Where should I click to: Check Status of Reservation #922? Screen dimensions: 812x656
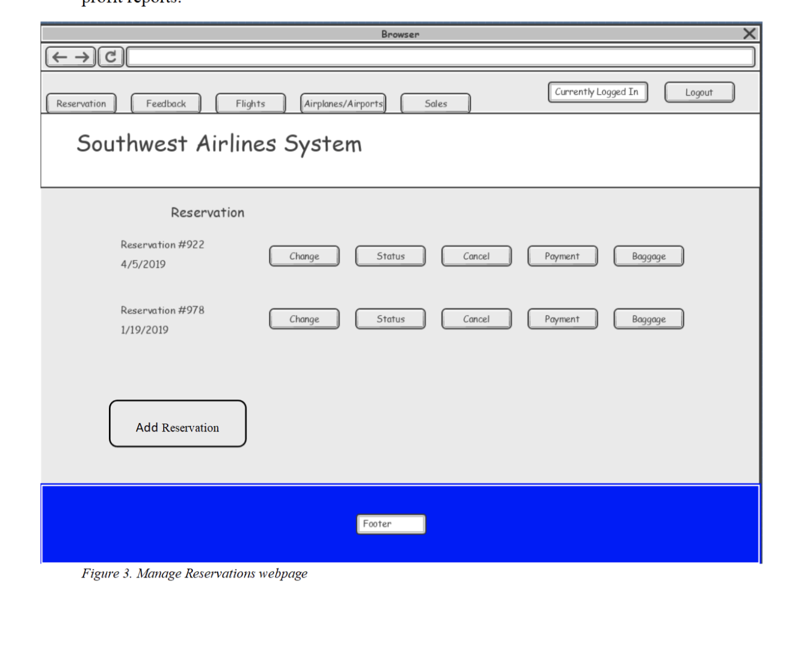click(390, 256)
